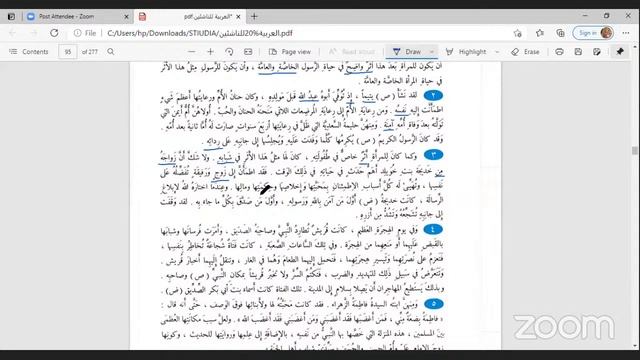
Task: Open the Contents sidebar
Action: coord(29,52)
